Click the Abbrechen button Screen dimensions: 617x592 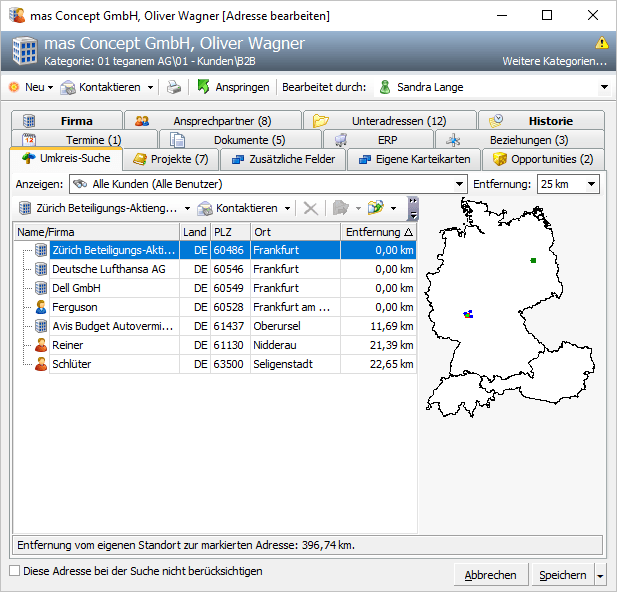[490, 575]
